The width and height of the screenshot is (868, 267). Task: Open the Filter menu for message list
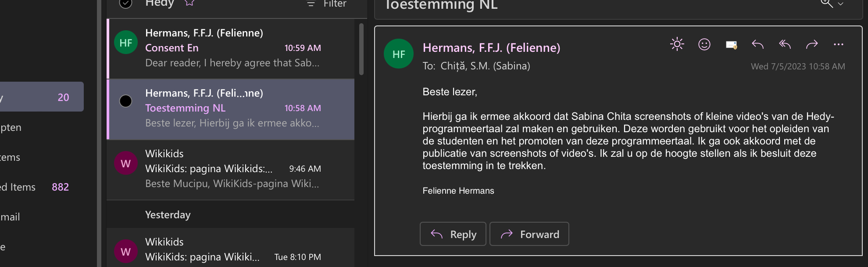tap(326, 4)
